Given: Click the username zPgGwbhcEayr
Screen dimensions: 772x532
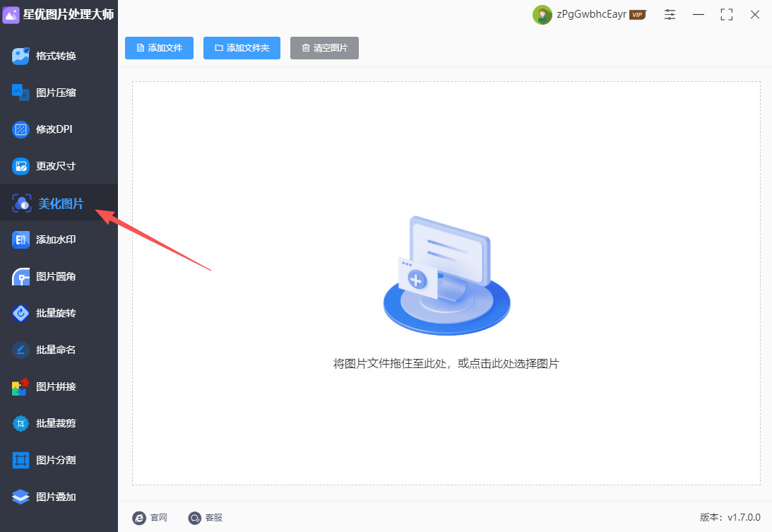Looking at the screenshot, I should [591, 14].
